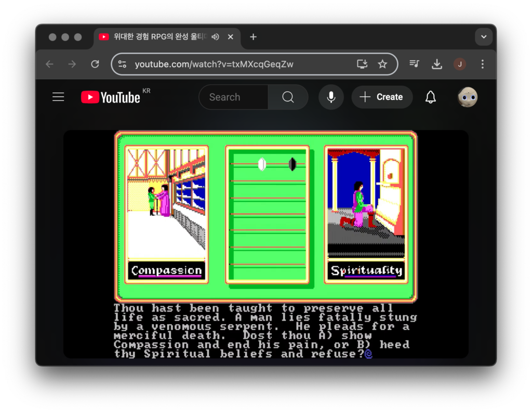The height and width of the screenshot is (413, 532).
Task: Reload the current page
Action: [95, 64]
